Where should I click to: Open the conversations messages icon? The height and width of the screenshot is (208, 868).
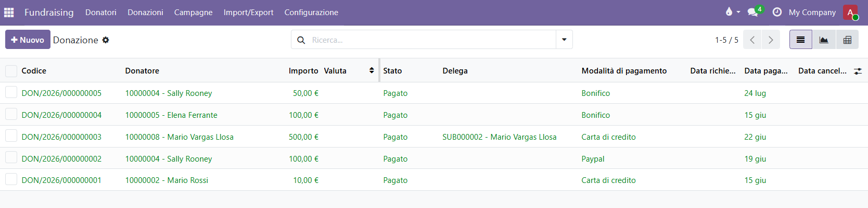tap(752, 12)
